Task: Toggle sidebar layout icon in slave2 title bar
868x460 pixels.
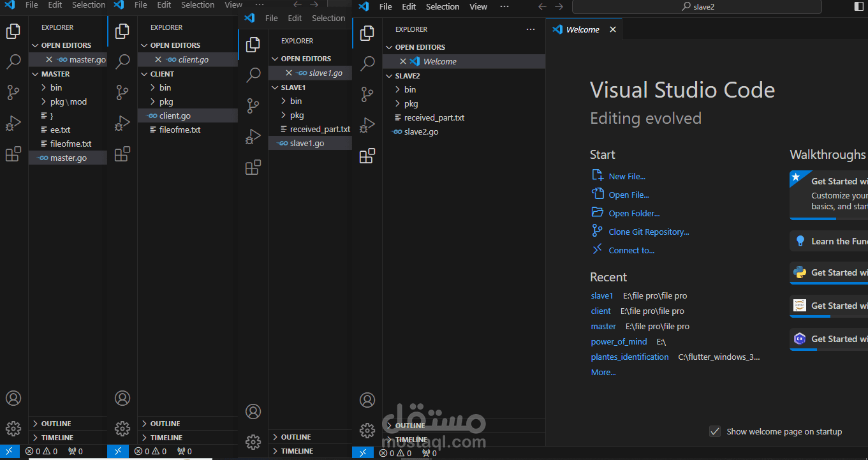Action: (858, 6)
